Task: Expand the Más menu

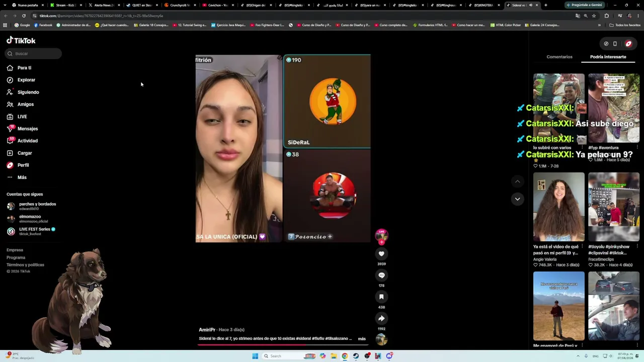Action: [x=17, y=177]
